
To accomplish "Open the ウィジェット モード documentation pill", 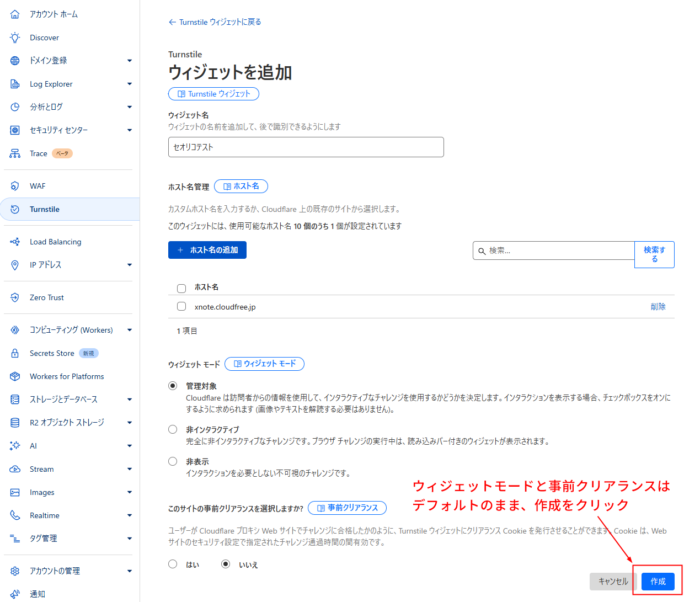I will 264,364.
